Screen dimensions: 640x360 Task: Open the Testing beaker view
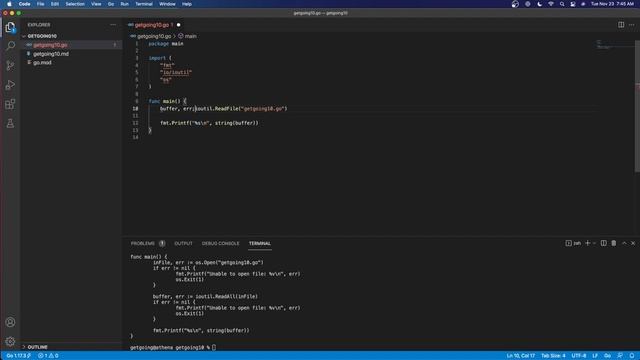click(x=10, y=123)
